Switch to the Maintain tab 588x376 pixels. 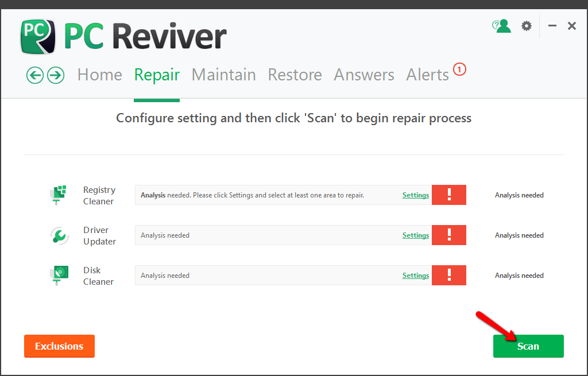(224, 75)
